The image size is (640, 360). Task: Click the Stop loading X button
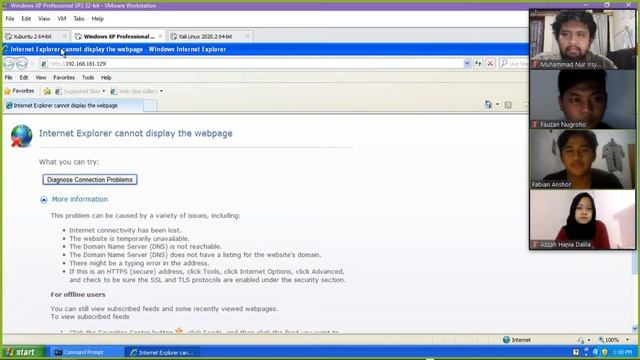pyautogui.click(x=491, y=64)
